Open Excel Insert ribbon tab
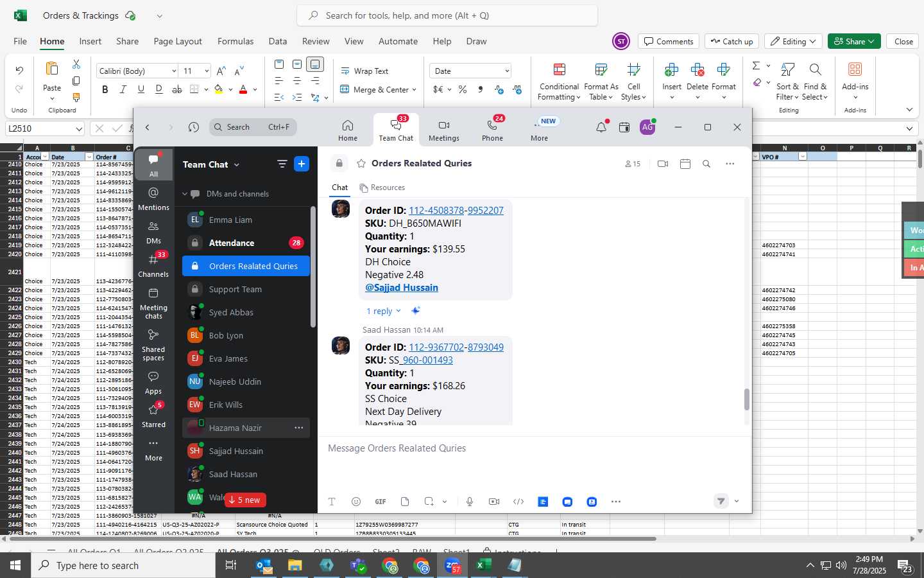924x578 pixels. 90,41
